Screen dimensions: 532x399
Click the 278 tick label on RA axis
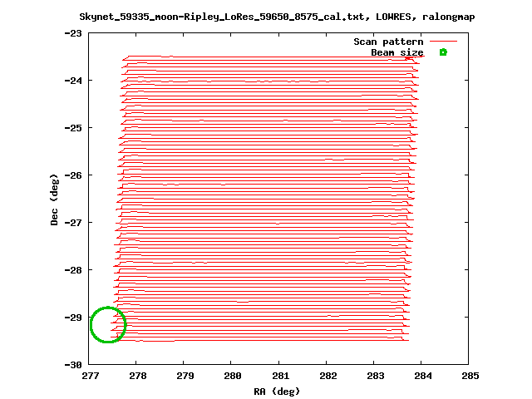pos(138,376)
